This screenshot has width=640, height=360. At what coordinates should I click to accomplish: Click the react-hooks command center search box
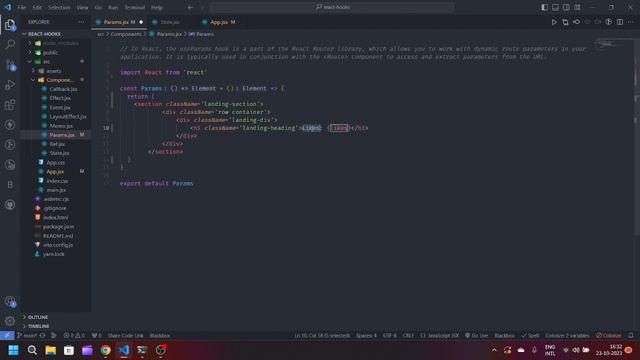[332, 7]
